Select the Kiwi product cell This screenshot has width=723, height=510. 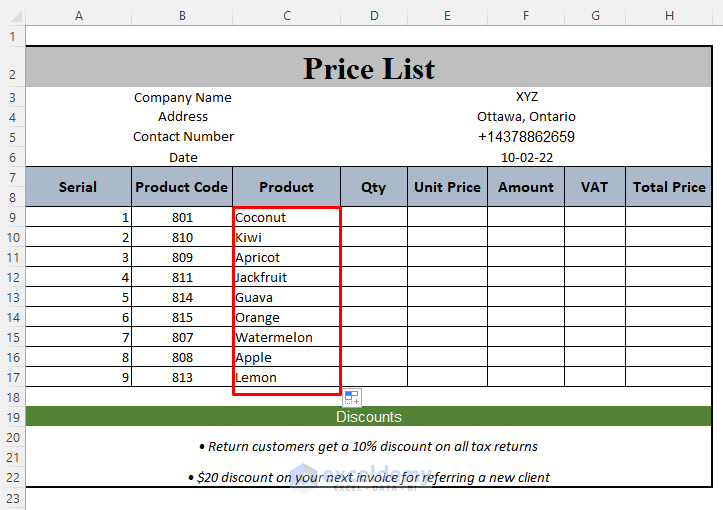pyautogui.click(x=287, y=237)
